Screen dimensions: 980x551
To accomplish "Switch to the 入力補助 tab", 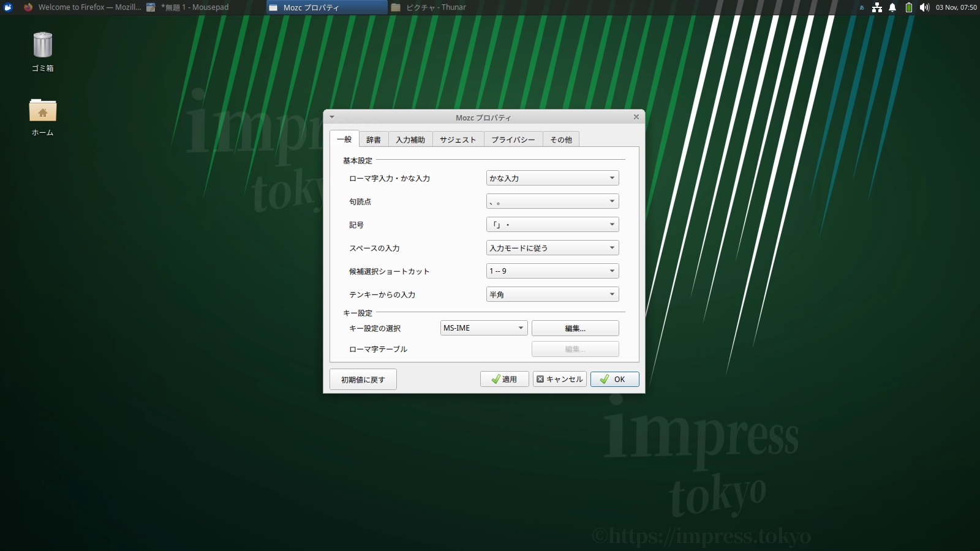I will click(x=410, y=140).
